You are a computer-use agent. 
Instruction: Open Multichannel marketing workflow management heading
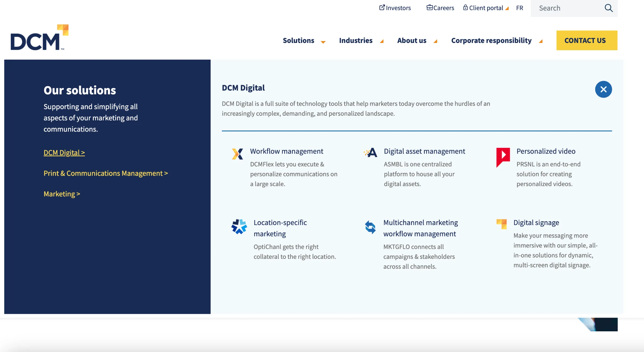(420, 228)
